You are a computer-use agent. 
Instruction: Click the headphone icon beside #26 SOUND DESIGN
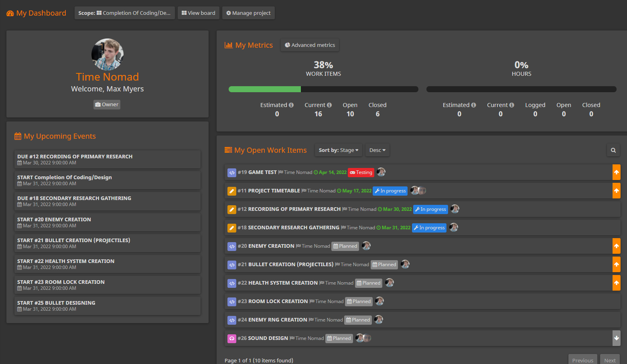coord(232,338)
